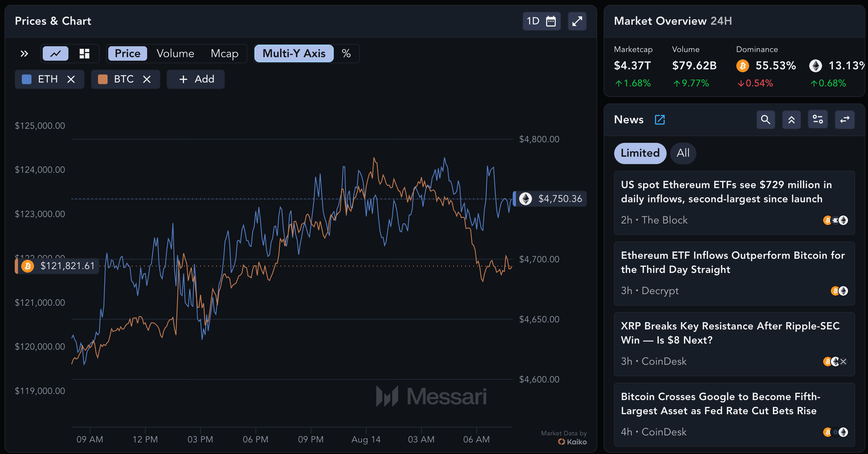The height and width of the screenshot is (454, 868).
Task: Expand the hidden toolbar options chevron
Action: [24, 53]
